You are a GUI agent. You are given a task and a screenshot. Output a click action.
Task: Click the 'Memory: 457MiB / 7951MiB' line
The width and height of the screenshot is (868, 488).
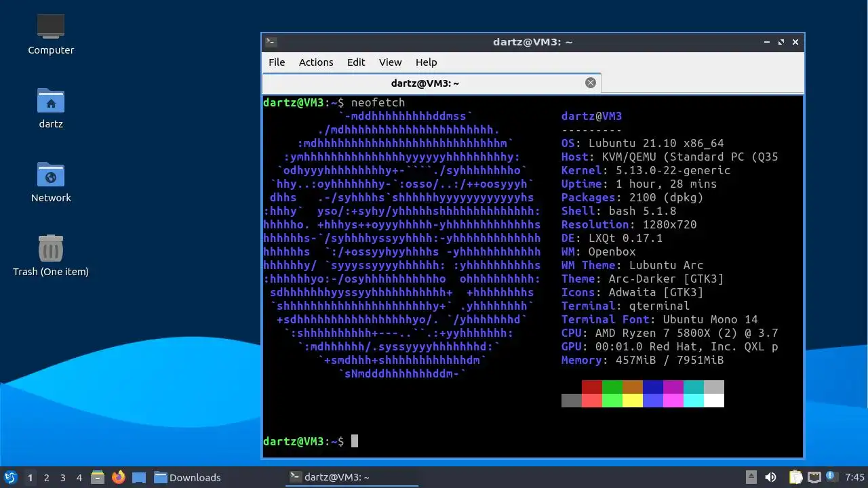coord(642,360)
